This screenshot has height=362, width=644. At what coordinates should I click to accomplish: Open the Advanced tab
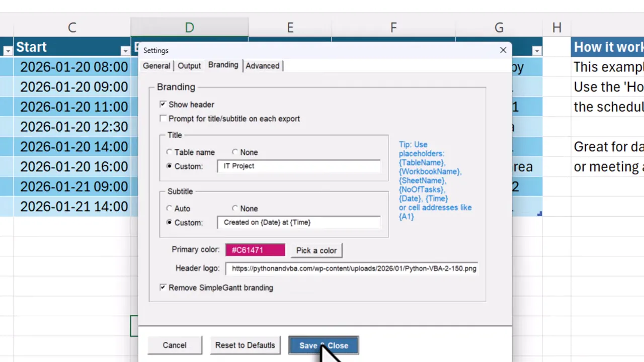262,65
